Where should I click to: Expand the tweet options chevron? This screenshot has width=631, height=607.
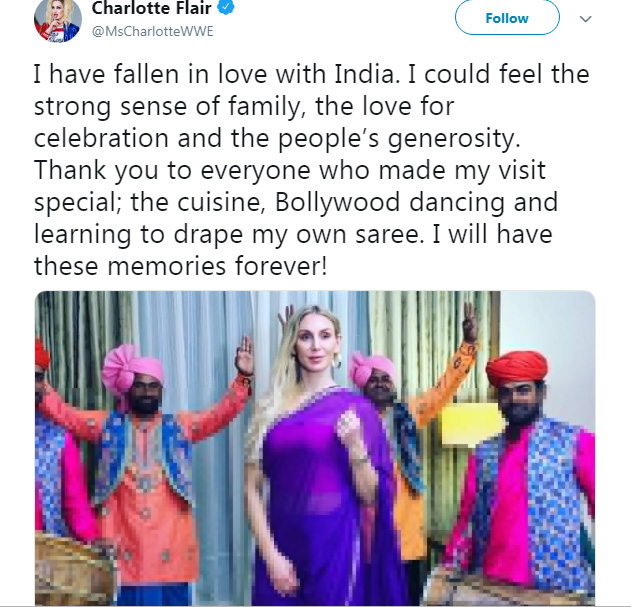click(x=585, y=19)
